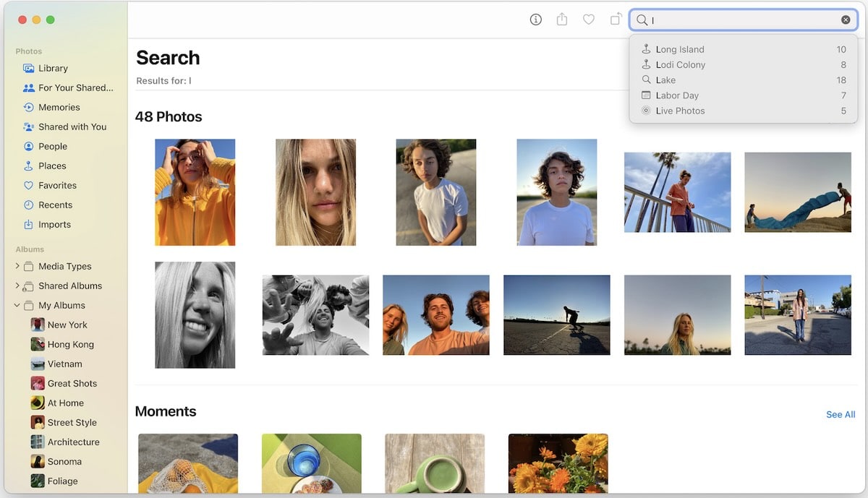Select close-up portrait of blonde woman
Screen dimensions: 868x498
[x=315, y=192]
